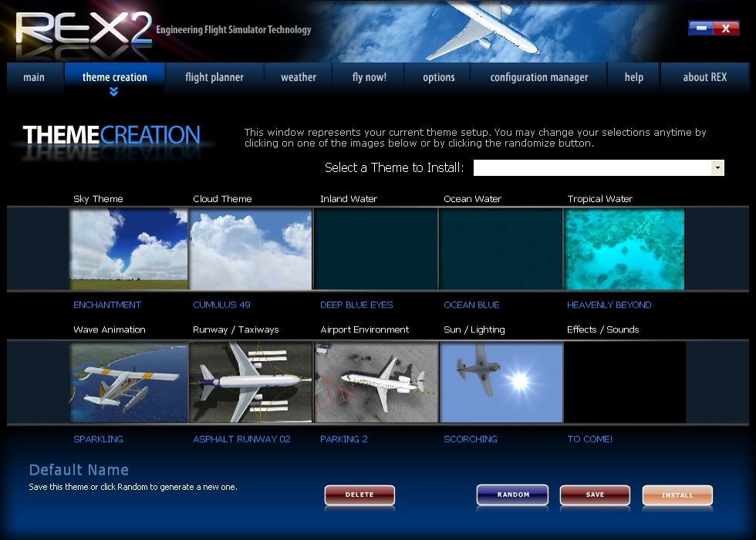Open the help tab
Viewport: 756px width, 540px height.
[x=634, y=77]
